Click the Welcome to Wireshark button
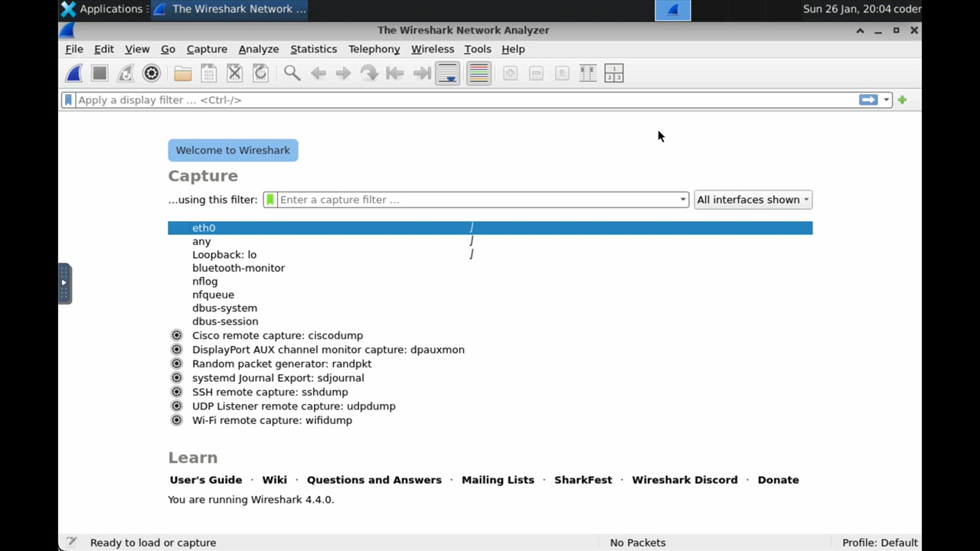Screen dimensions: 980x551 click(x=233, y=150)
